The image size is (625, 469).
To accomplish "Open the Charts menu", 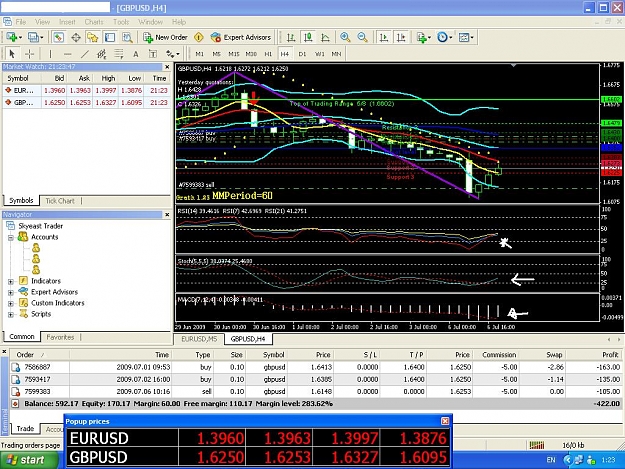I will (94, 22).
